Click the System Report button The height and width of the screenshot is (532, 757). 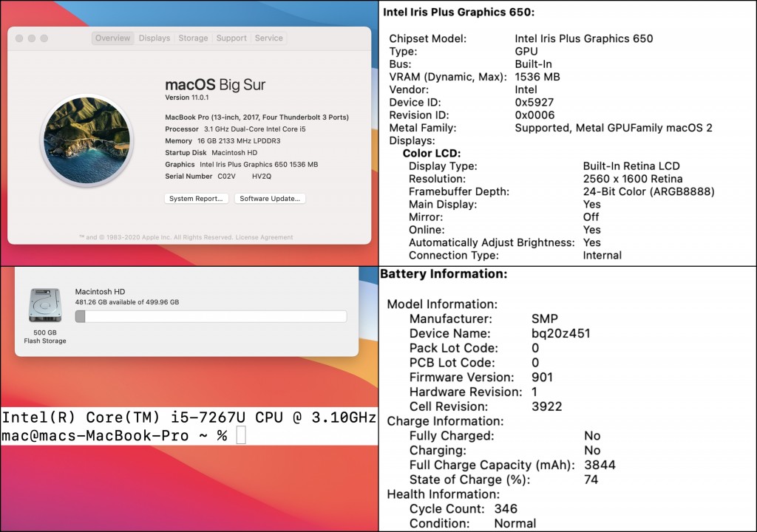coord(196,199)
